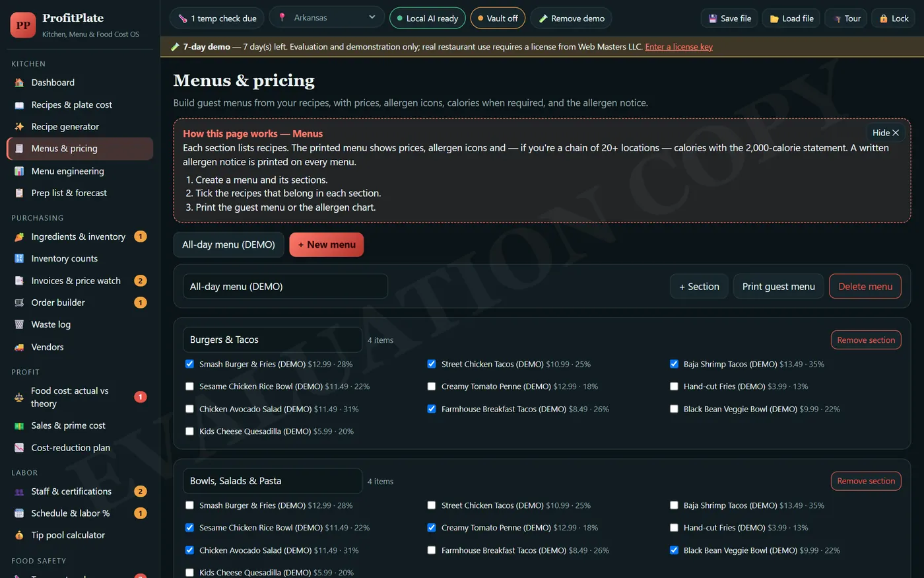Click the Lock button in the top bar

click(x=894, y=18)
